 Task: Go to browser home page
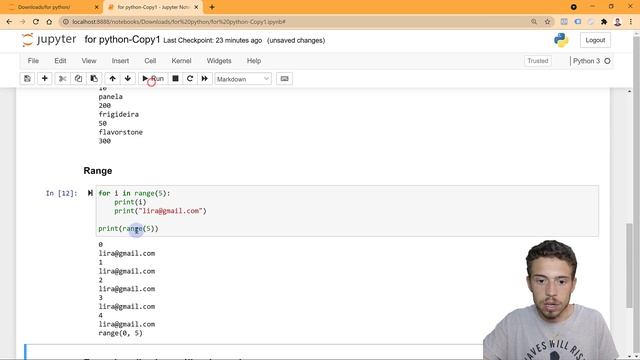click(49, 22)
